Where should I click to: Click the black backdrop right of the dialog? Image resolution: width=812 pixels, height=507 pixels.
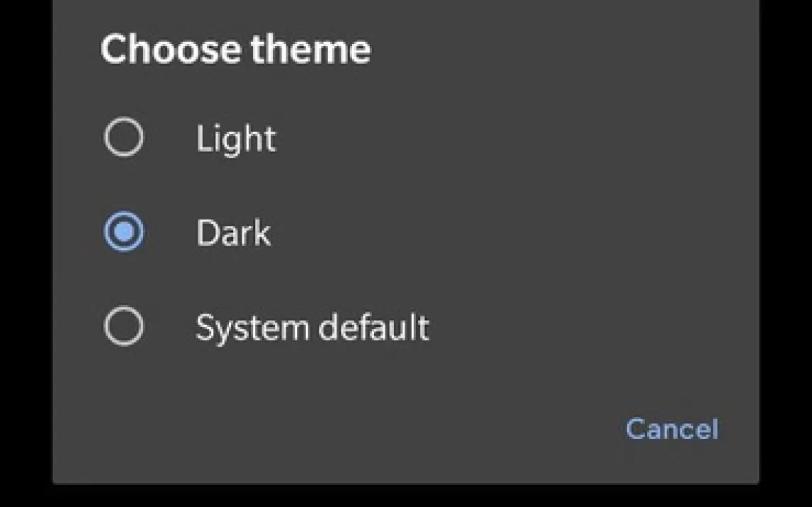point(785,248)
